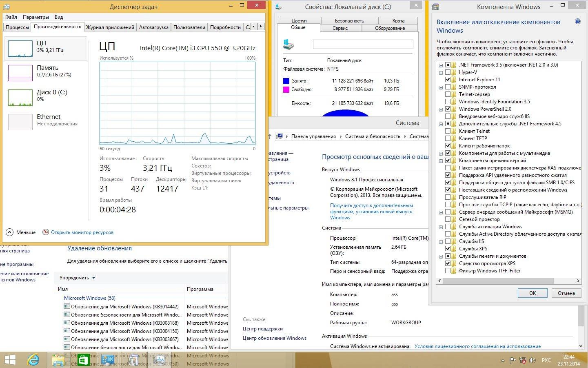Click the Windows Components taskbar icon

(133, 360)
